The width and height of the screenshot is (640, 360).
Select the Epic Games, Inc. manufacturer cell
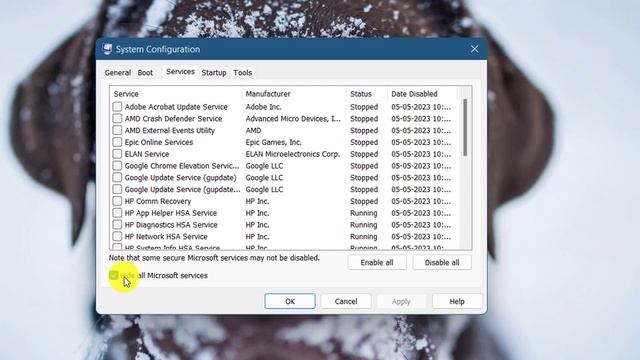tap(273, 142)
